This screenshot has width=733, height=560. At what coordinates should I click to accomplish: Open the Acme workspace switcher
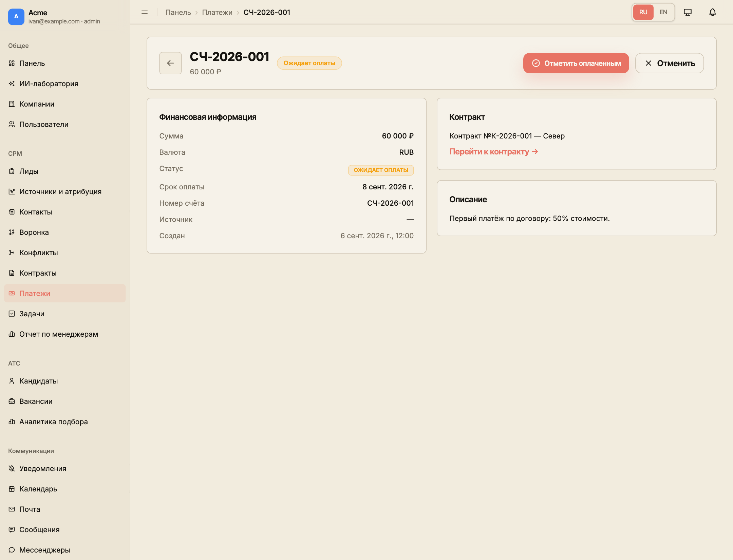[x=54, y=17]
